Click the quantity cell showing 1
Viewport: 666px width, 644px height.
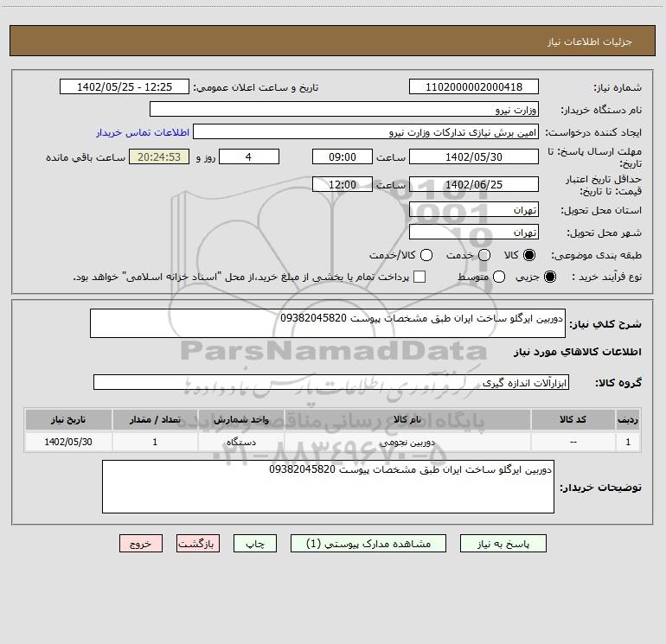(155, 442)
